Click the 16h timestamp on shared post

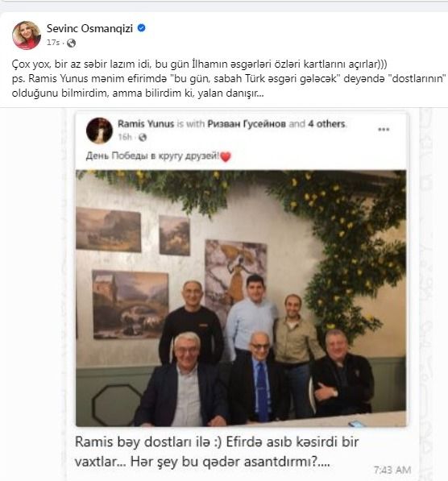125,137
